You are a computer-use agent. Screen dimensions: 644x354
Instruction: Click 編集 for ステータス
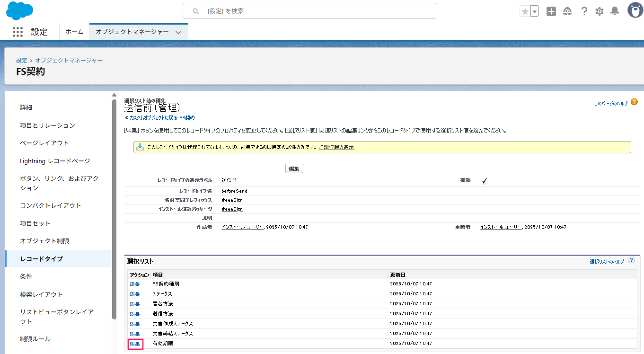pyautogui.click(x=135, y=294)
